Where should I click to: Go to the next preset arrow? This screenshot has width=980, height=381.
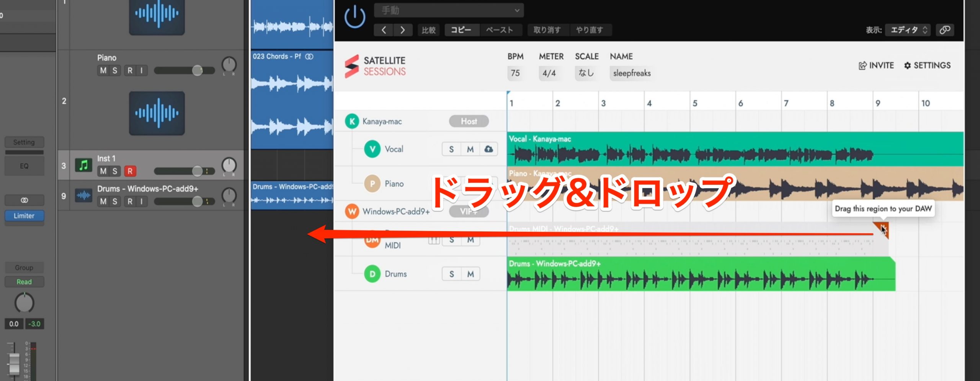[402, 30]
